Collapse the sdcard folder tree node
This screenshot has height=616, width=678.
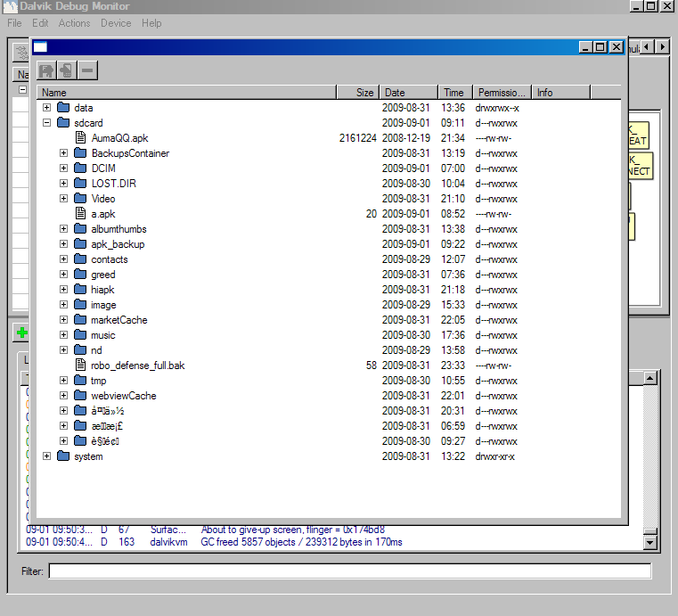(47, 123)
